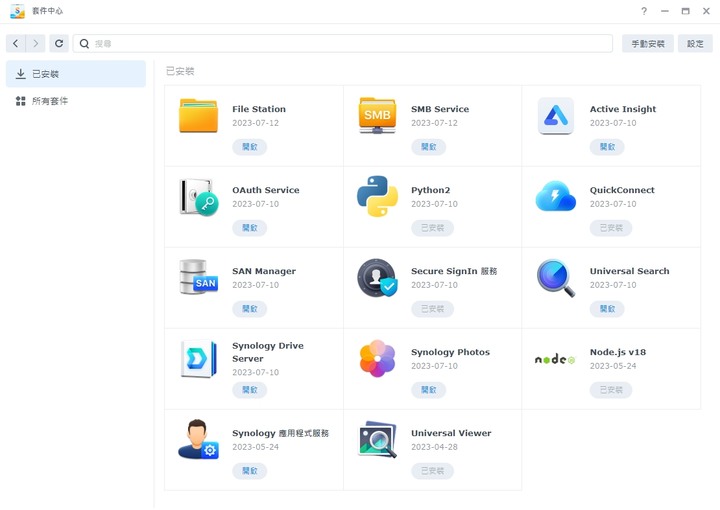
Task: Go forward with the right arrow button
Action: [x=35, y=44]
